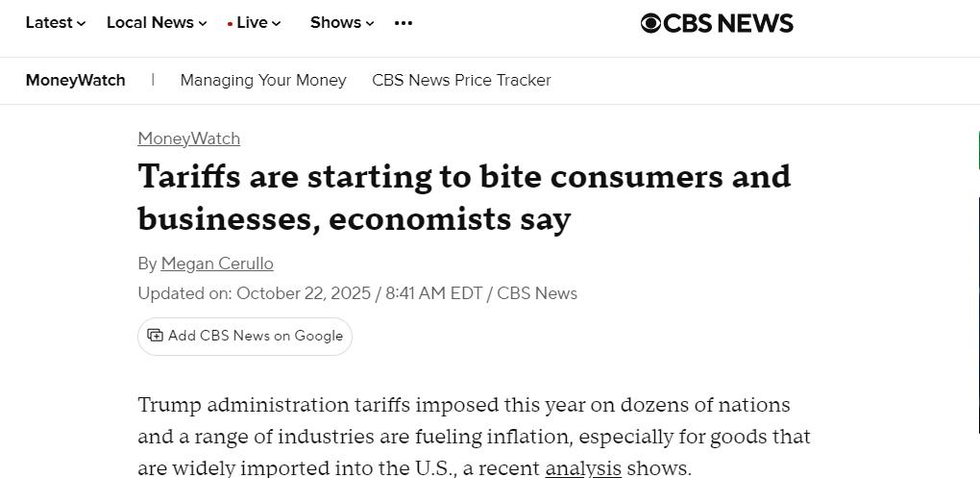Screen dimensions: 980x478
Task: Click the red Live indicator dot
Action: [230, 24]
